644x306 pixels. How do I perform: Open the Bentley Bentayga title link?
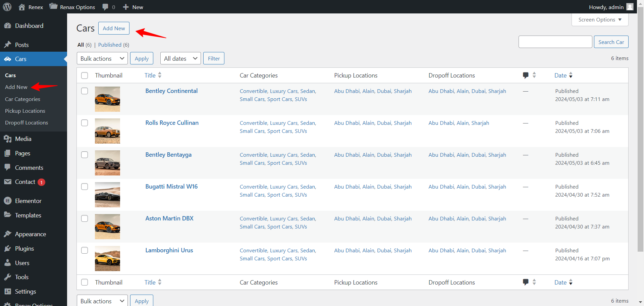tap(168, 155)
